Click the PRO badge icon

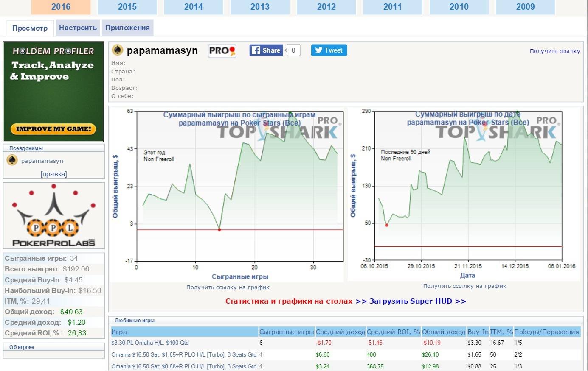222,51
